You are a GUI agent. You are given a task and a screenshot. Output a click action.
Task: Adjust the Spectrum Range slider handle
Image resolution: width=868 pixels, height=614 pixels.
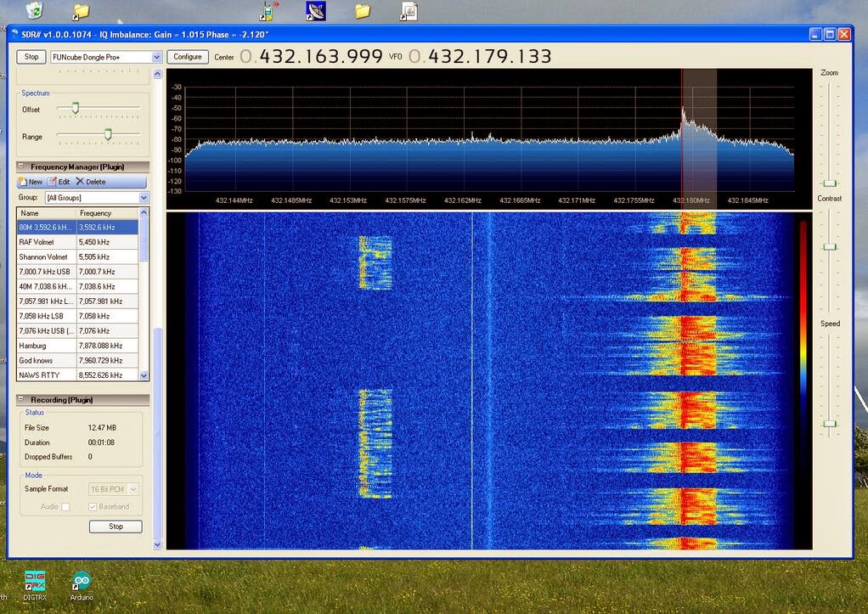[108, 134]
